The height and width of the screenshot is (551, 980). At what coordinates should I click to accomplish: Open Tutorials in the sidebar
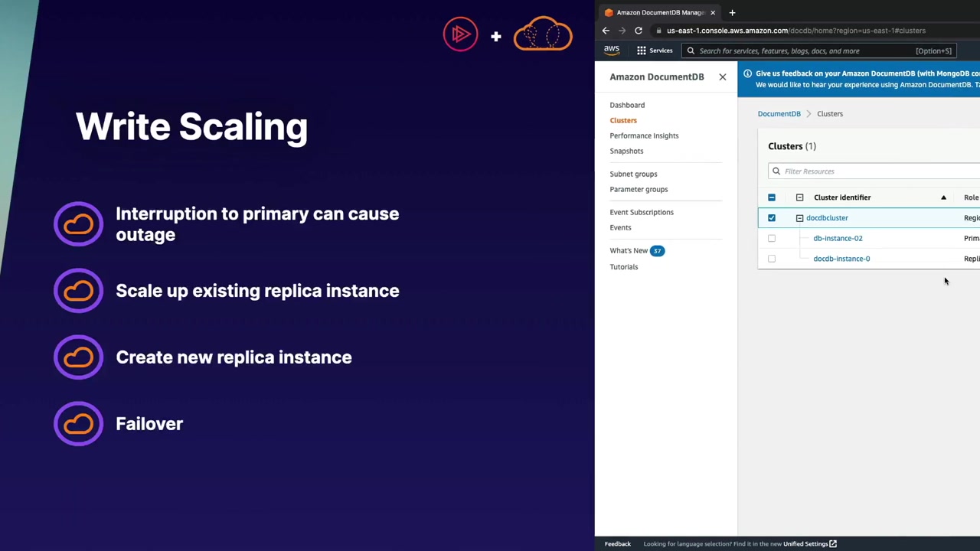[x=623, y=267]
